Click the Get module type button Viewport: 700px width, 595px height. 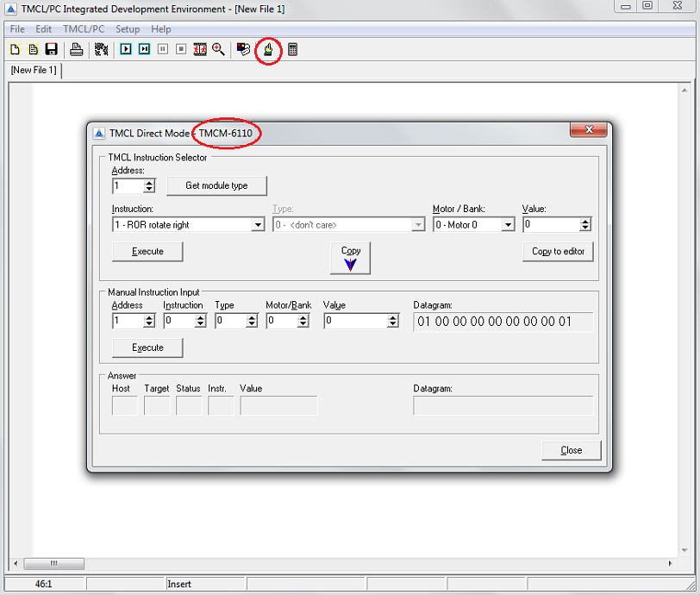pos(216,186)
